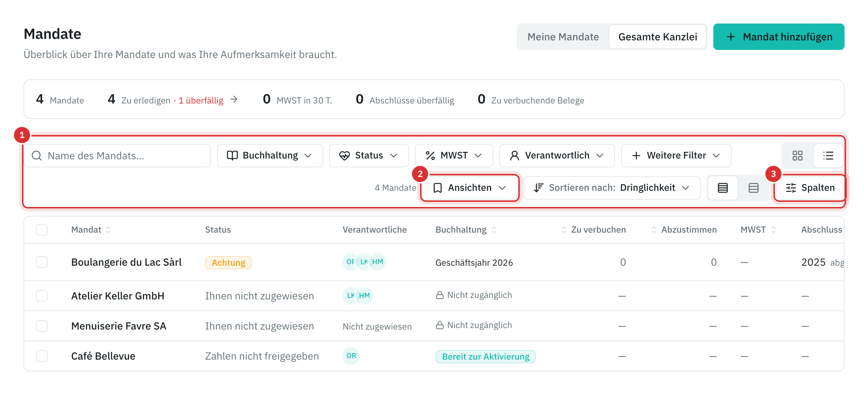Image resolution: width=868 pixels, height=411 pixels.
Task: Open Menuiserie Favre SA mandate
Action: [119, 326]
